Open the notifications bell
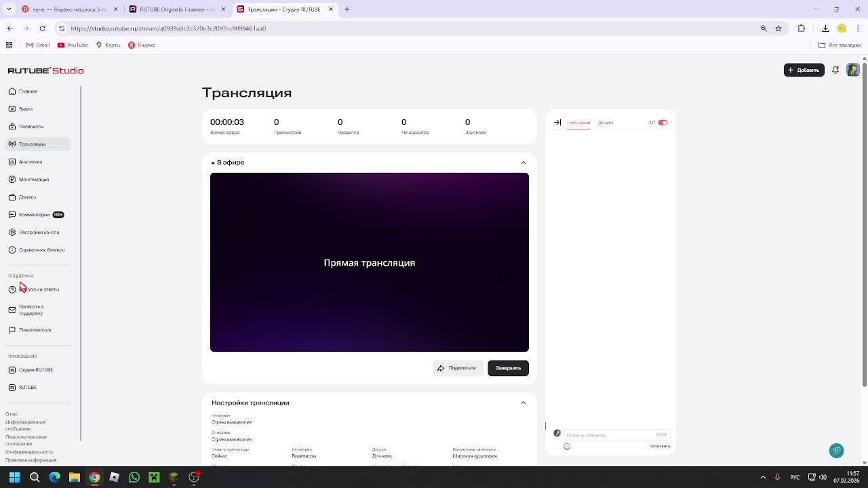Image resolution: width=868 pixels, height=488 pixels. pos(835,70)
